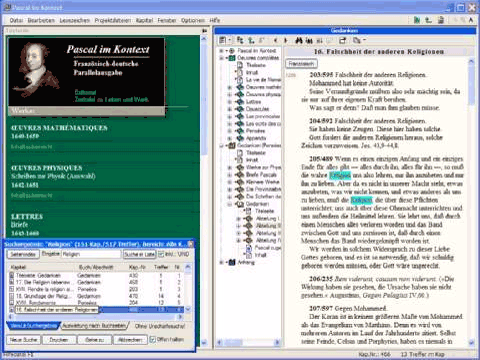
Task: Click the level-up icon in Gedanken toolbar
Action: (x=251, y=40)
